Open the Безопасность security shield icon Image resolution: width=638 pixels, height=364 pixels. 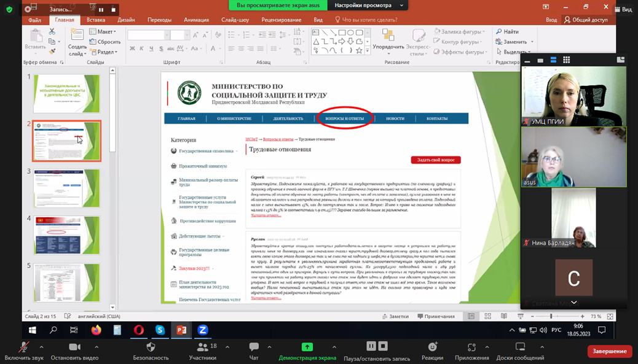click(x=151, y=347)
